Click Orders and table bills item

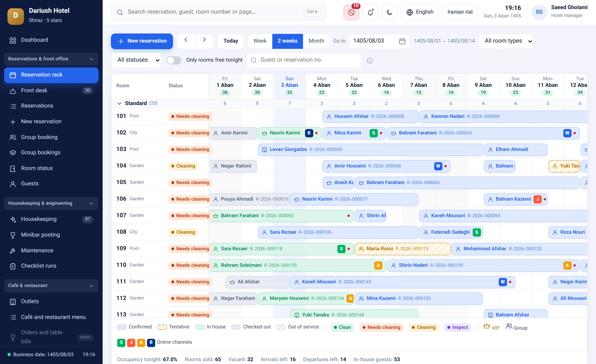[51, 337]
